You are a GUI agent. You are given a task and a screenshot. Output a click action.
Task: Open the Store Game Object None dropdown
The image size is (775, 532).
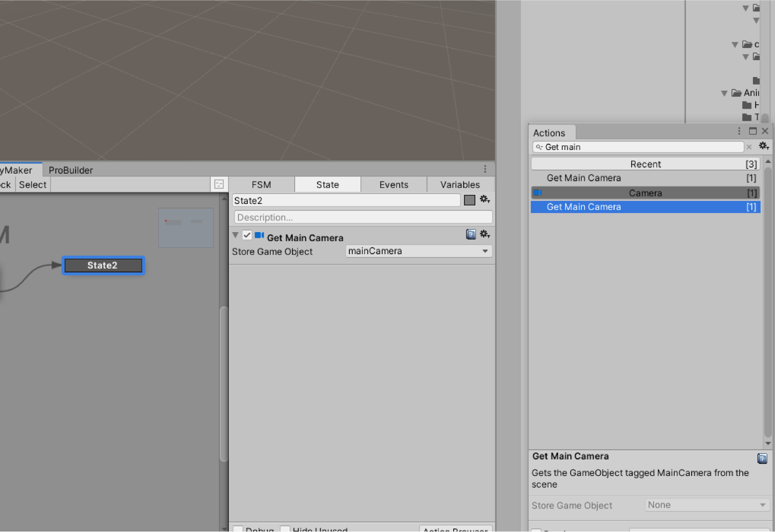tap(707, 505)
